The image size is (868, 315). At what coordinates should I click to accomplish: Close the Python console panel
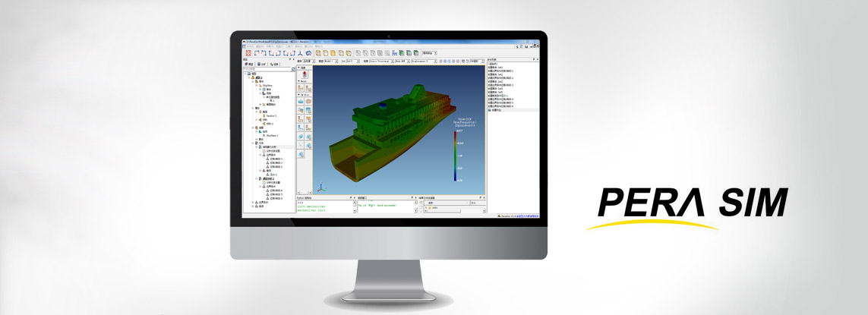[x=355, y=197]
